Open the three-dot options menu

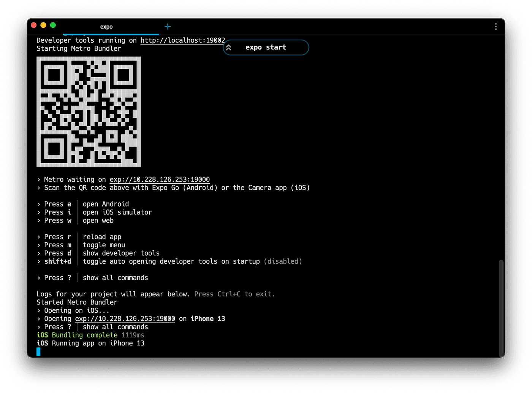(x=496, y=27)
